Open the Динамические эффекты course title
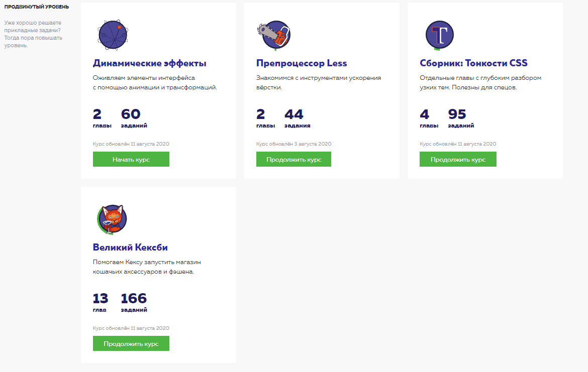Viewport: 588px width, 372px height. (x=150, y=63)
